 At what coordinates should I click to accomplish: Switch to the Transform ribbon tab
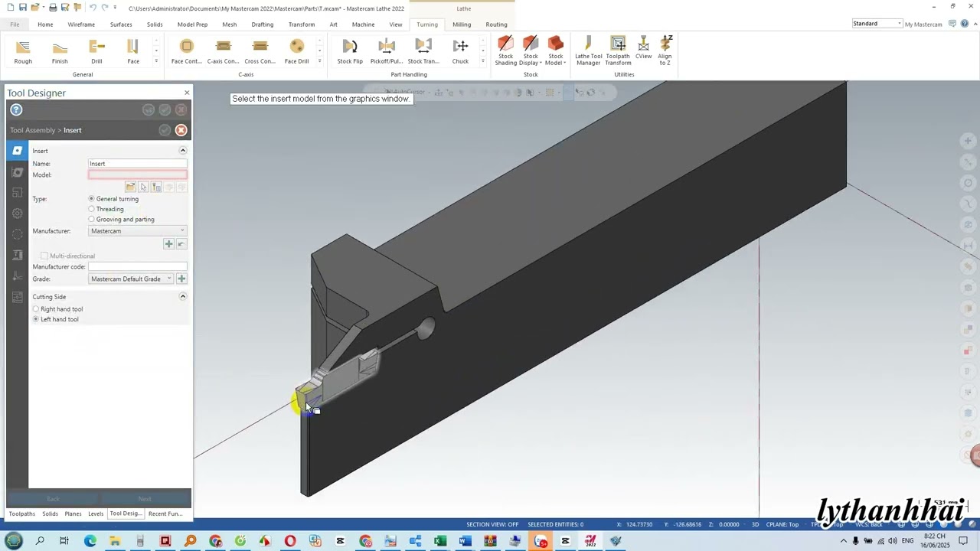[302, 24]
